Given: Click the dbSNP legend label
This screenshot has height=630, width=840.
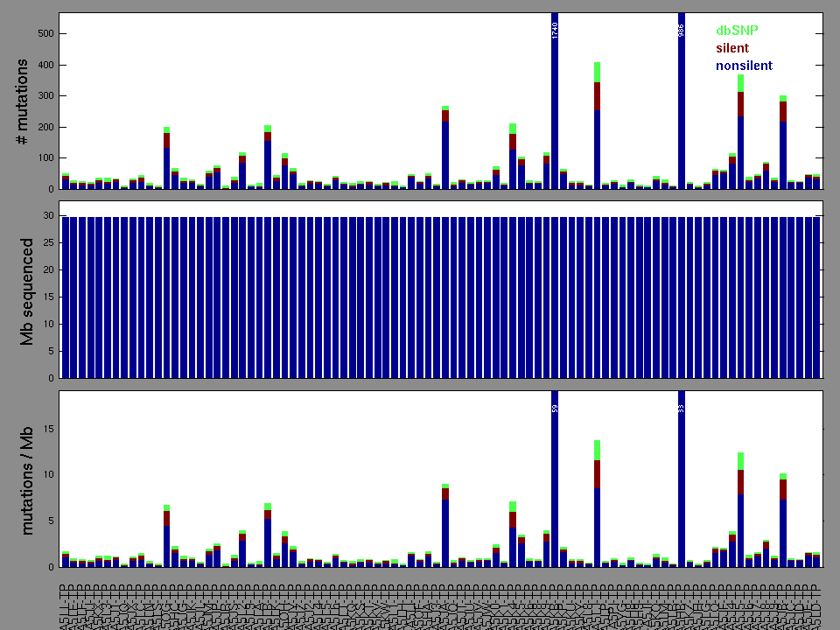Looking at the screenshot, I should pos(736,31).
